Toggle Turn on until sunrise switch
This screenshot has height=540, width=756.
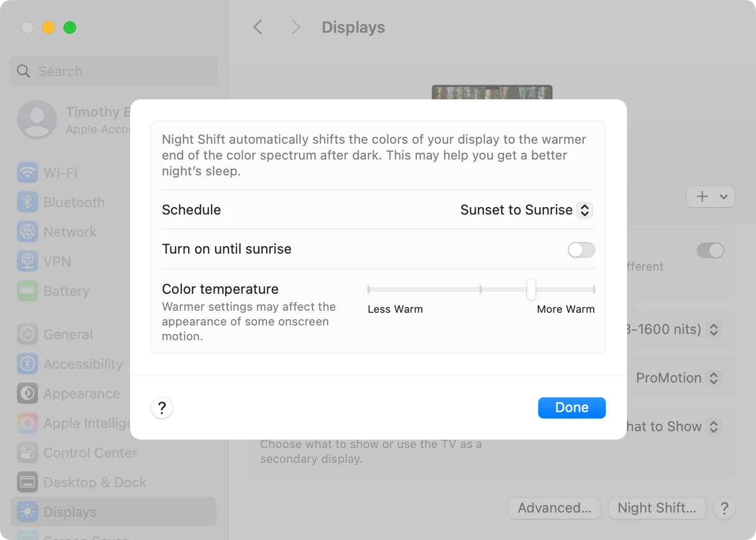click(x=582, y=250)
